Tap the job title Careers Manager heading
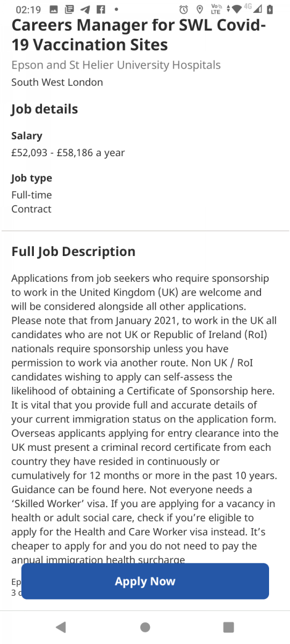Viewport: 290px width, 644px height. coord(139,35)
